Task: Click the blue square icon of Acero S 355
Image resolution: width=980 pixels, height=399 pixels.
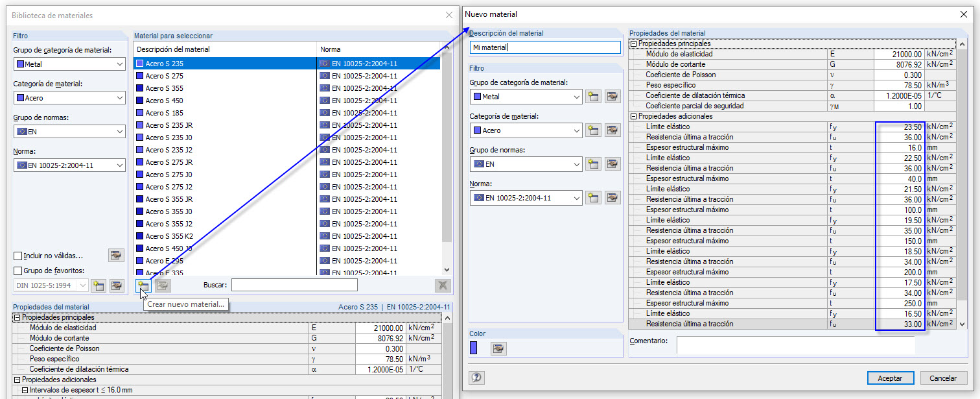Action: (140, 88)
